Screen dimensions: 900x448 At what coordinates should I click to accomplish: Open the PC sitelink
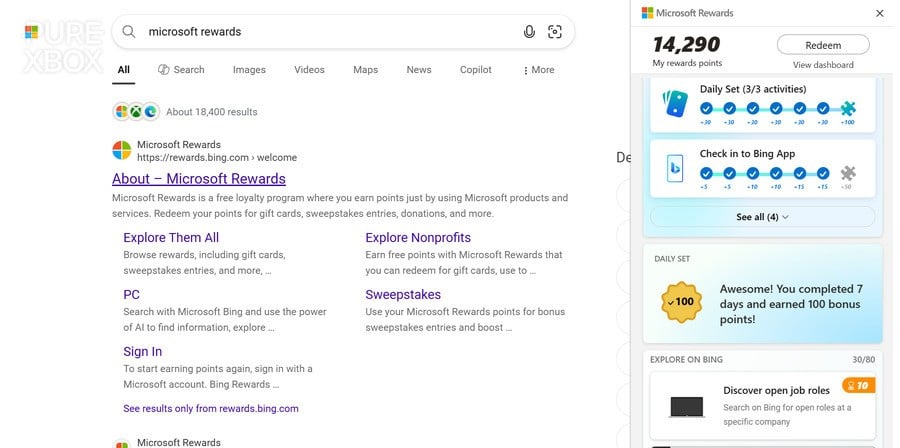click(x=131, y=294)
